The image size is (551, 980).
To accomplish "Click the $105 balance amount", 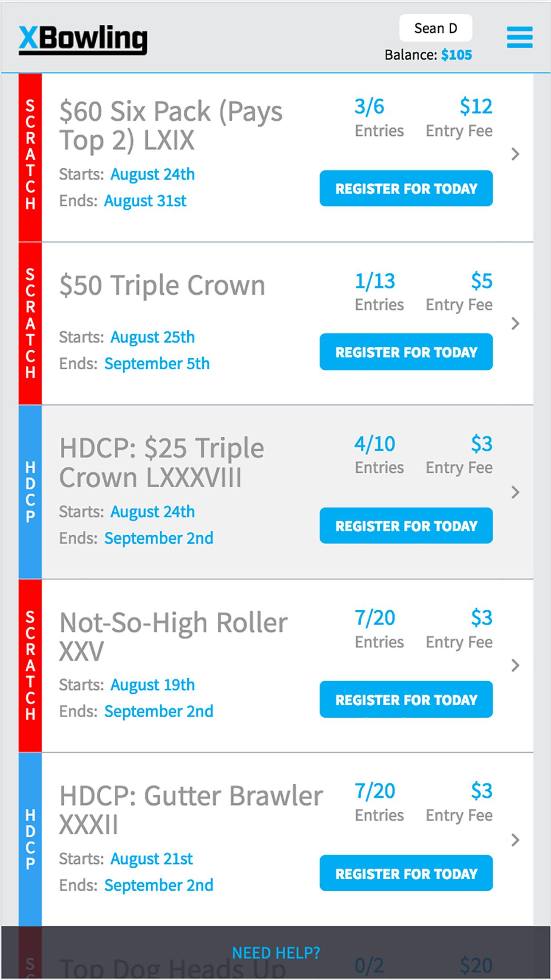I will (457, 55).
